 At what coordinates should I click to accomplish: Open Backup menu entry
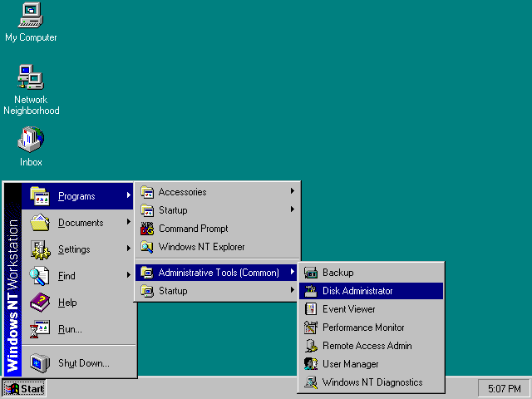click(372, 273)
